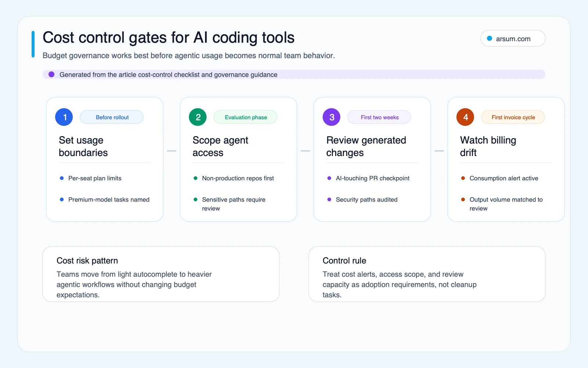This screenshot has width=588, height=368.
Task: Click the First two weeks pill
Action: coord(379,117)
